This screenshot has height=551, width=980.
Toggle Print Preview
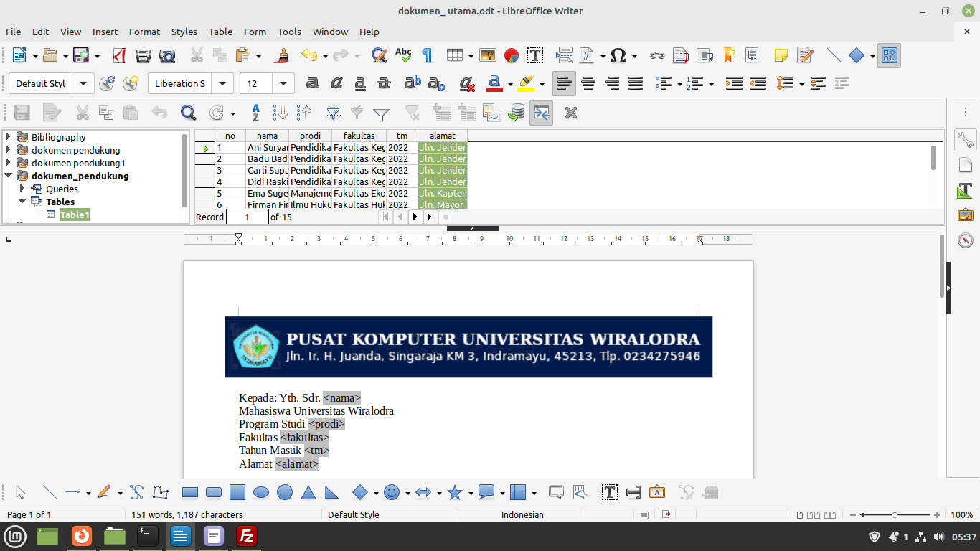[167, 55]
